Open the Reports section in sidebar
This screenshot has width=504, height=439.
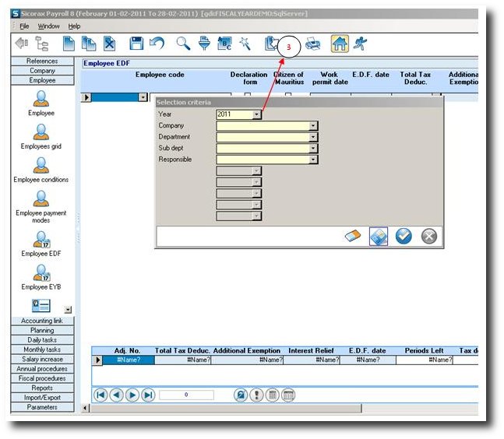41,388
